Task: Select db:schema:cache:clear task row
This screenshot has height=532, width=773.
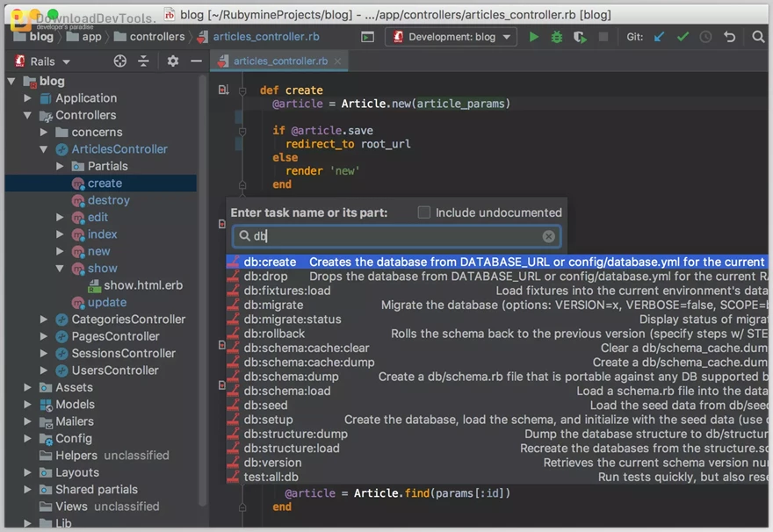Action: coord(497,348)
